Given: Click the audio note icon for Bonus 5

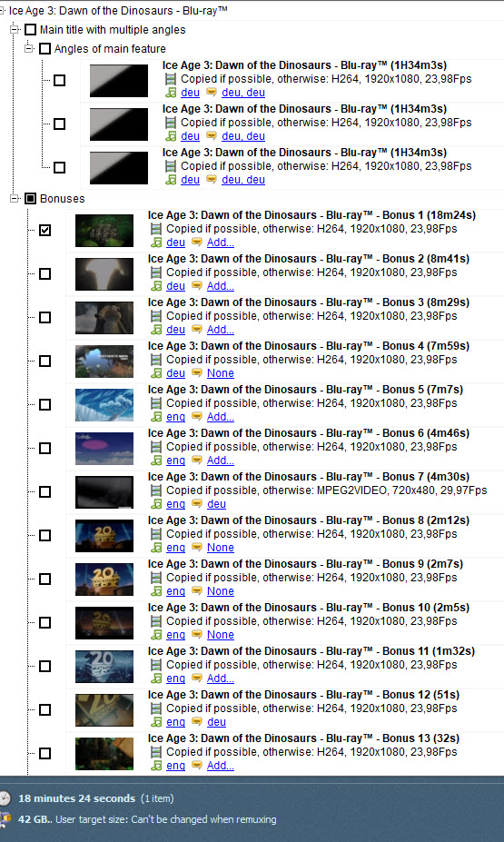Looking at the screenshot, I should (x=155, y=417).
